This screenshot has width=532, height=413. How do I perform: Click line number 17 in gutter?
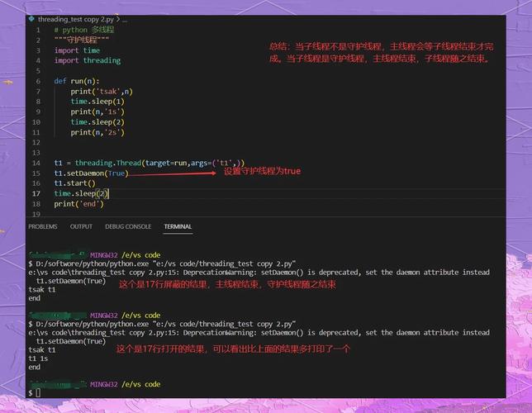(x=36, y=193)
